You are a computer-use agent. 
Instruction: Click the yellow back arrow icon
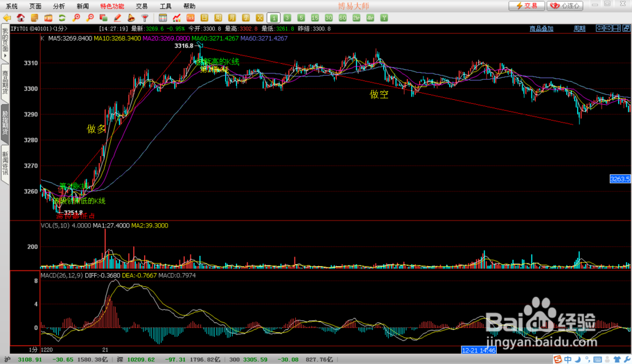[7, 18]
